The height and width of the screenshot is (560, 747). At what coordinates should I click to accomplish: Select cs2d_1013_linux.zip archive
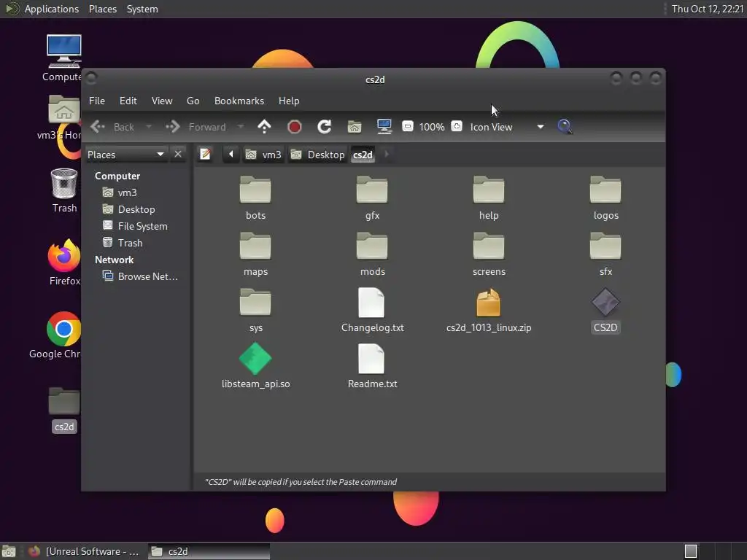[489, 311]
